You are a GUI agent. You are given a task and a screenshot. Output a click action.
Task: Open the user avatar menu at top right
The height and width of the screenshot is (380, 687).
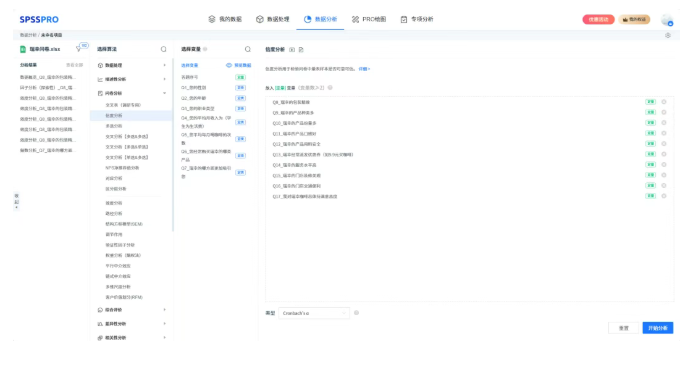(x=667, y=20)
